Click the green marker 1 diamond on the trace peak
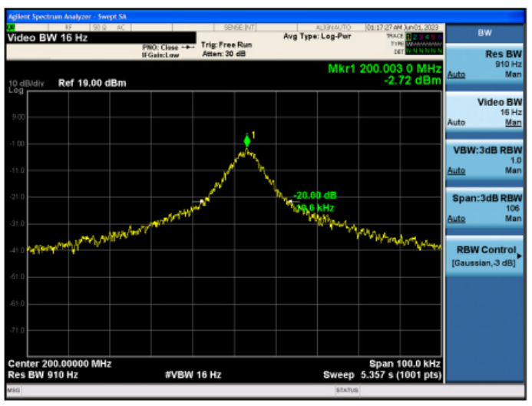The height and width of the screenshot is (406, 532). coord(246,141)
